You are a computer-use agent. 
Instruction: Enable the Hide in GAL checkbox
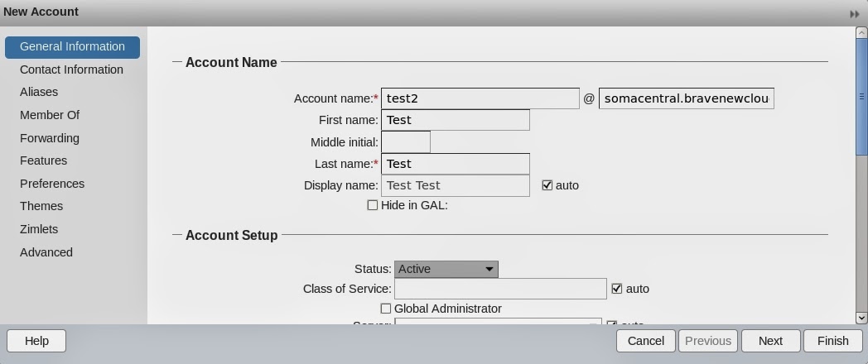point(373,205)
